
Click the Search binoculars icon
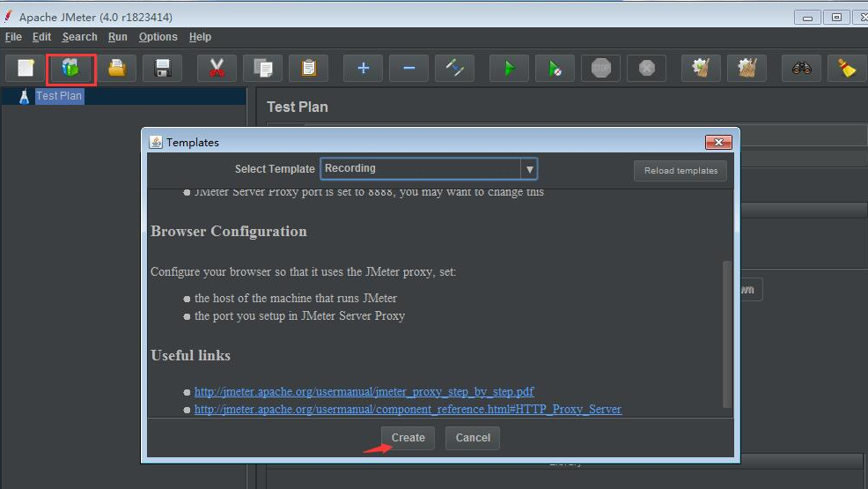802,68
